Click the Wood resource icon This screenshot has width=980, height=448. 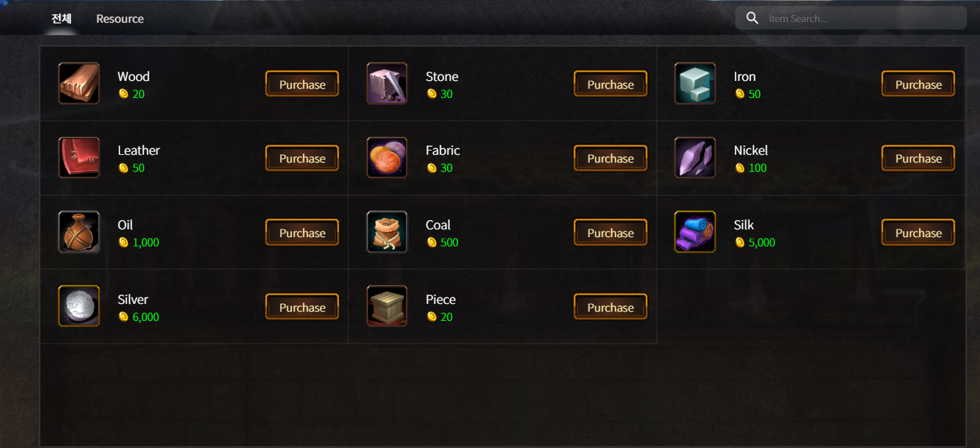79,83
